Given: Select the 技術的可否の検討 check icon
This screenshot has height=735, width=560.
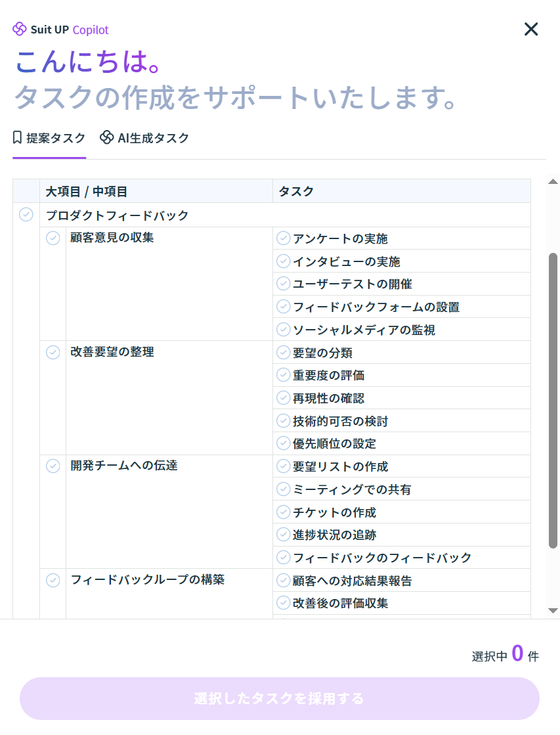Looking at the screenshot, I should [x=284, y=420].
